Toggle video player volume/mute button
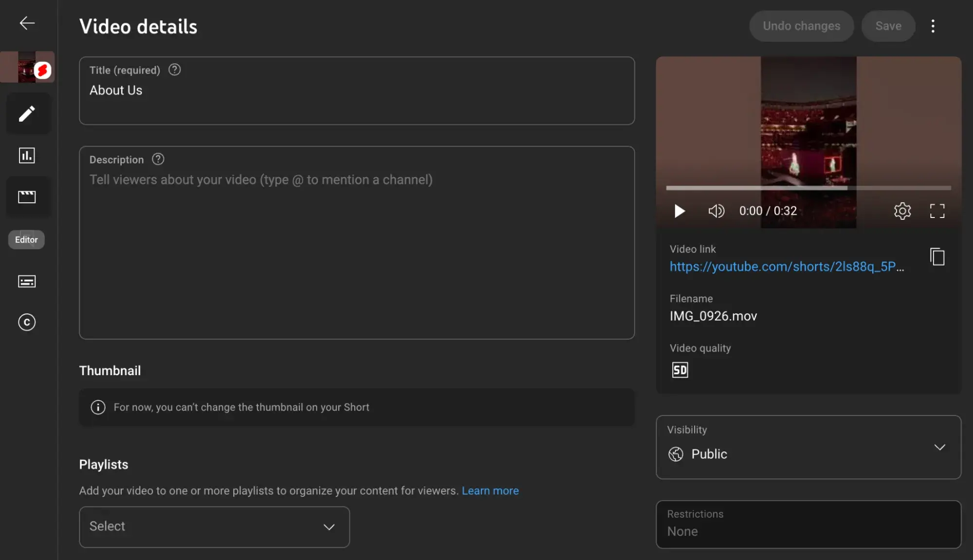Image resolution: width=973 pixels, height=560 pixels. (x=716, y=211)
